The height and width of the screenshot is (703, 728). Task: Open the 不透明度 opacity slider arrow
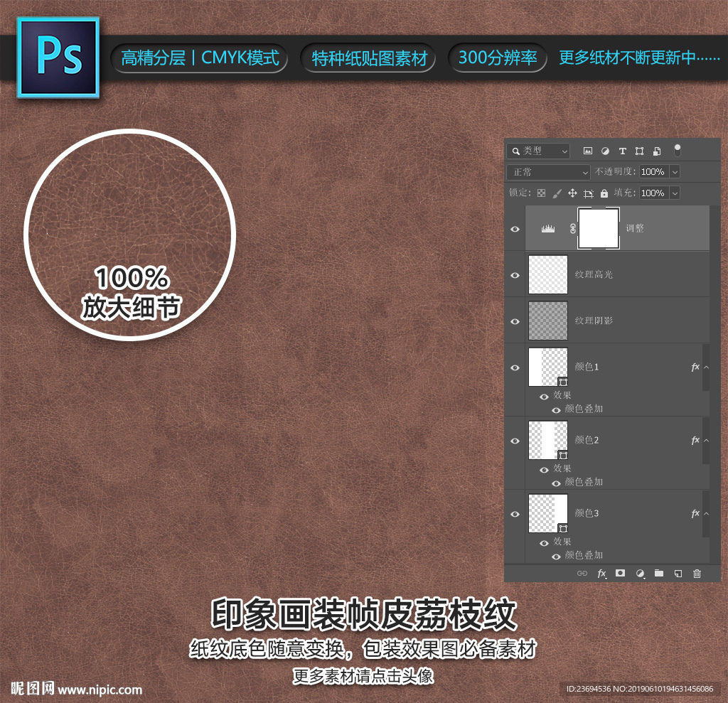pyautogui.click(x=675, y=172)
